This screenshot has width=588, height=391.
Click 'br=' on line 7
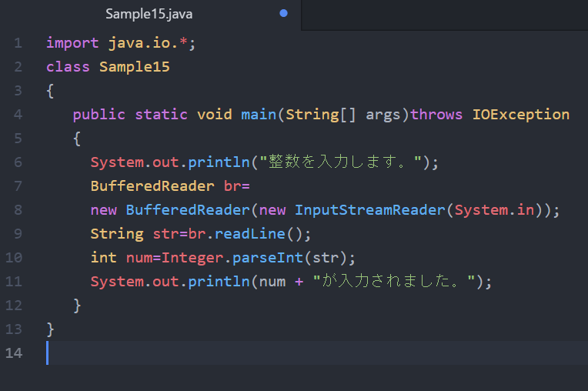(x=236, y=186)
